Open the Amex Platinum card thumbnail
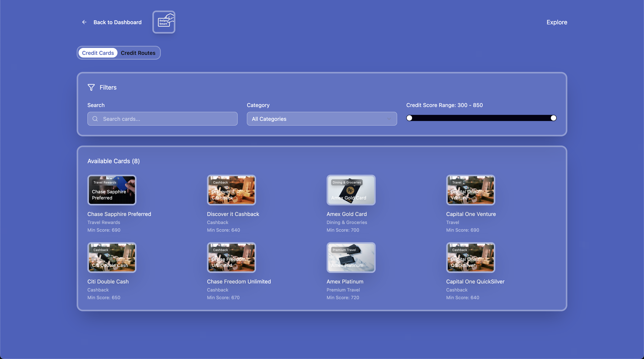This screenshot has width=644, height=359. tap(351, 257)
